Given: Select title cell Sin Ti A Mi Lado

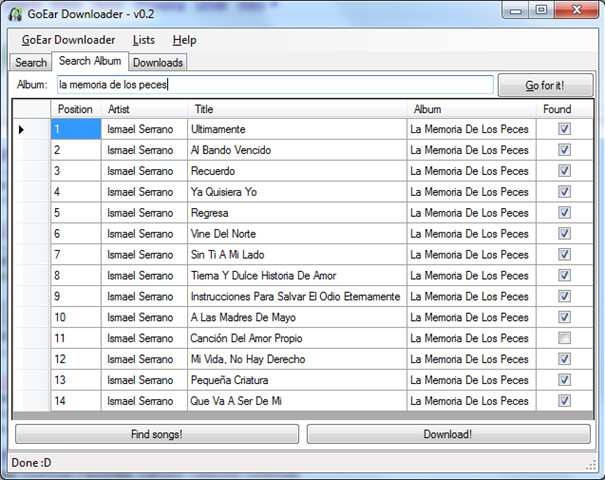Looking at the screenshot, I should pos(297,254).
